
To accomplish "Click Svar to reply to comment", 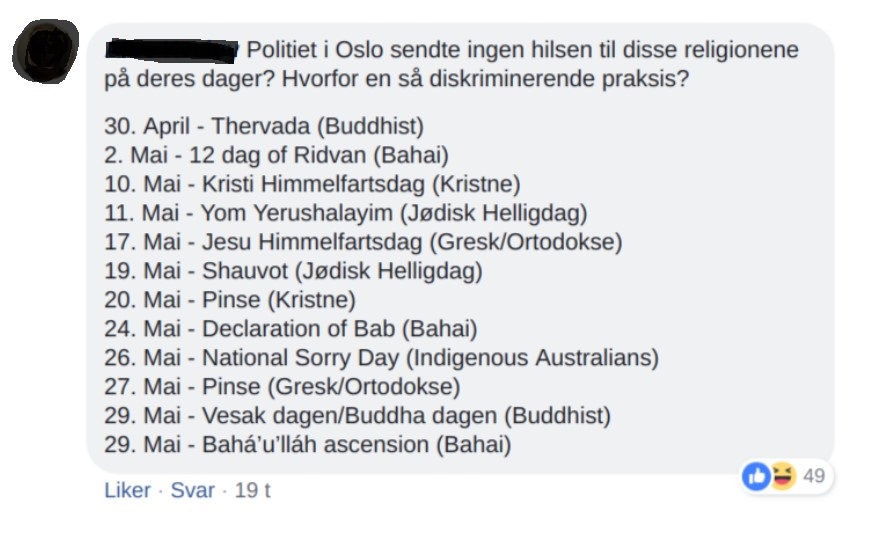I will pyautogui.click(x=192, y=491).
